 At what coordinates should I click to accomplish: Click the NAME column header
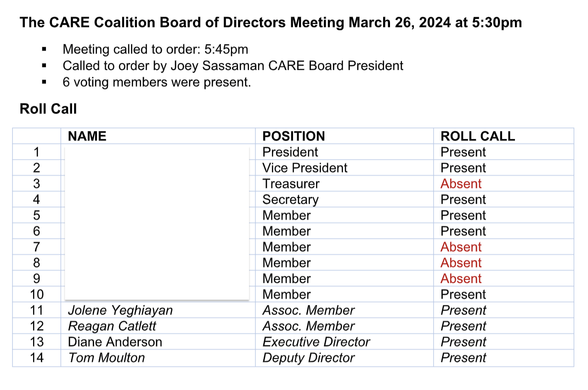tap(87, 136)
